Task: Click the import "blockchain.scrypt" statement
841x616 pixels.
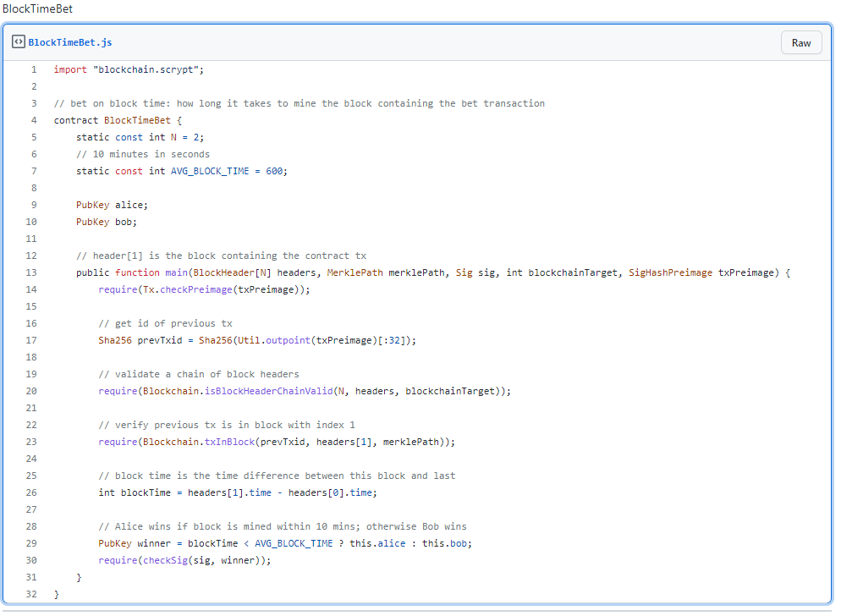Action: (129, 69)
